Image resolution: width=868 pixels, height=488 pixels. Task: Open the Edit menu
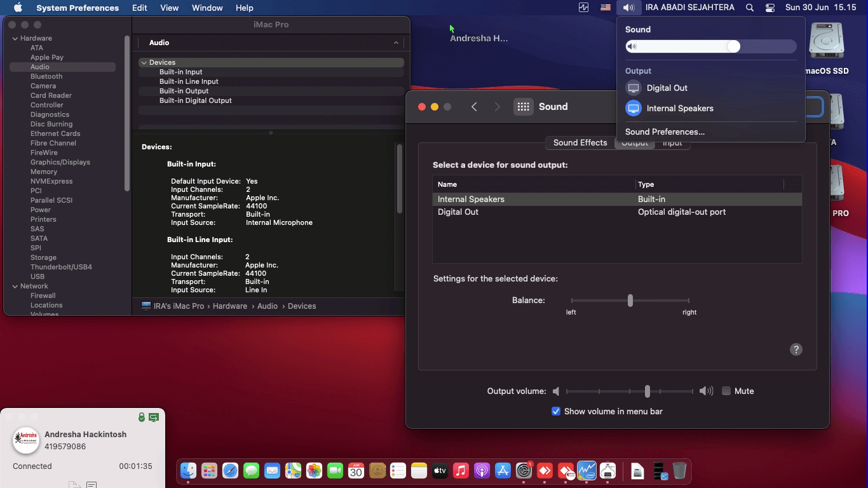click(139, 8)
